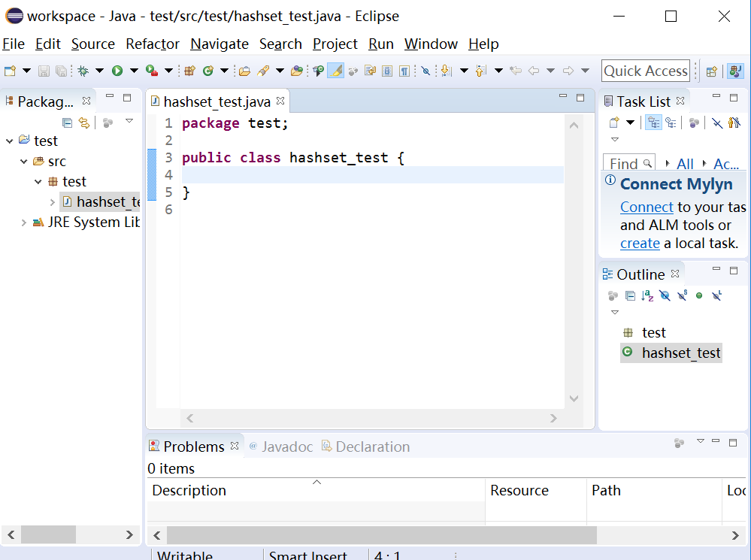
Task: Toggle Hide Static Members in Outline
Action: click(683, 295)
